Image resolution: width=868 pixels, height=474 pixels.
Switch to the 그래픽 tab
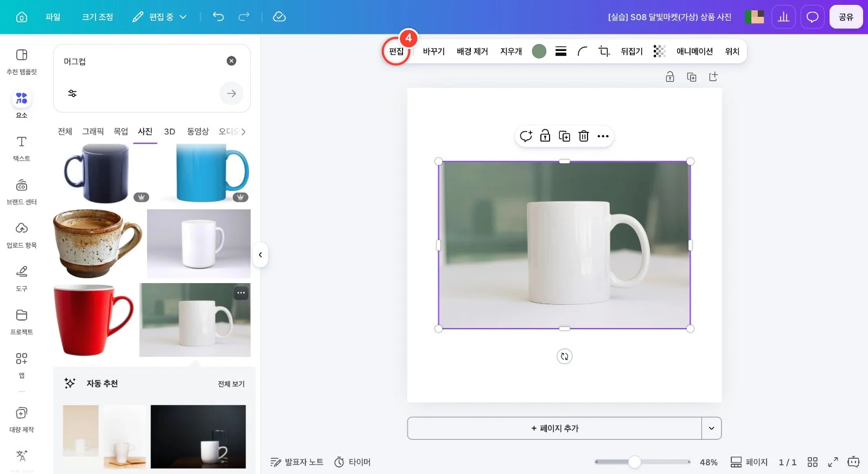[x=93, y=131]
